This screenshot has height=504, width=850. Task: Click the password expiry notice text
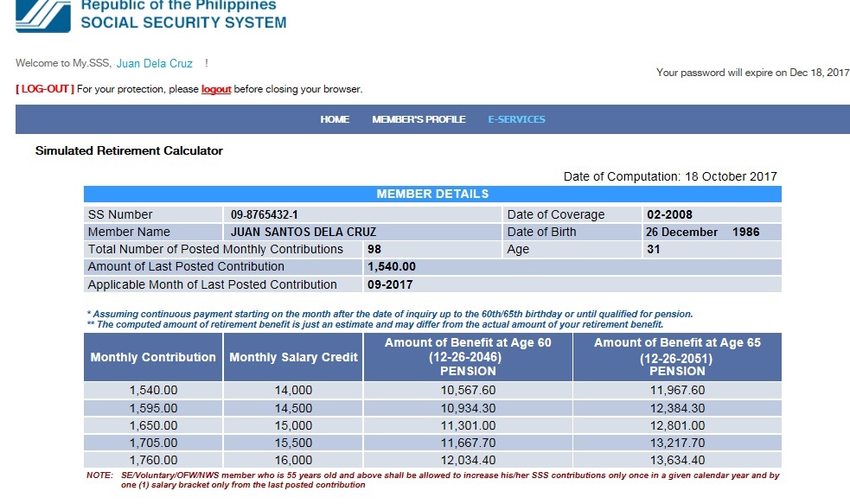(x=752, y=73)
